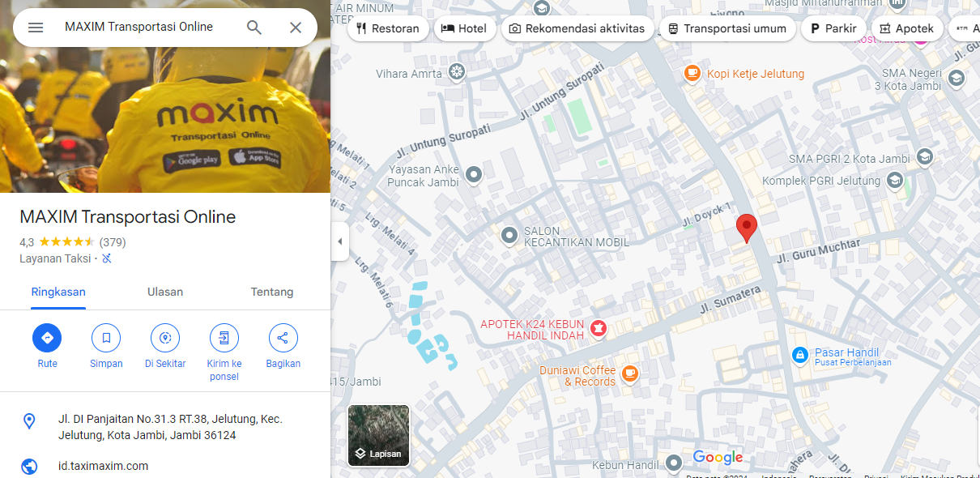Viewport: 980px width, 478px height.
Task: Select the Parkir filter chip
Action: [833, 28]
